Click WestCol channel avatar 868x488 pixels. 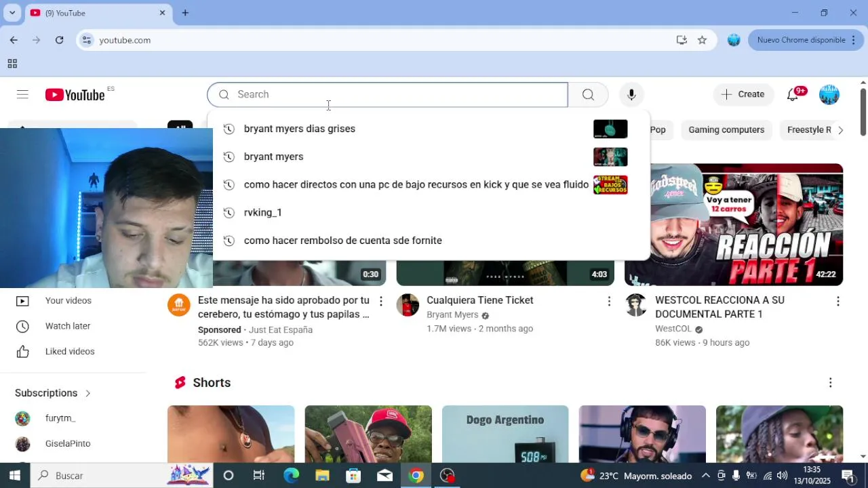(x=636, y=305)
